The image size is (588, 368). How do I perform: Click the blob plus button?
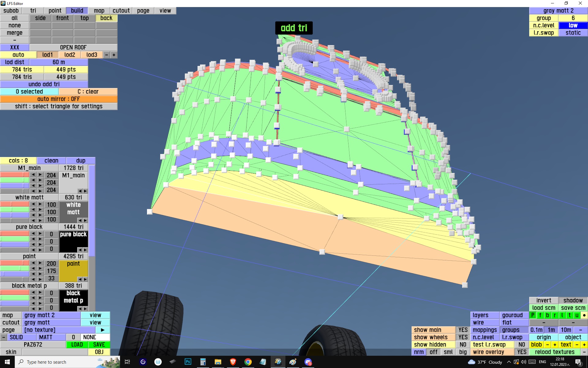click(555, 345)
